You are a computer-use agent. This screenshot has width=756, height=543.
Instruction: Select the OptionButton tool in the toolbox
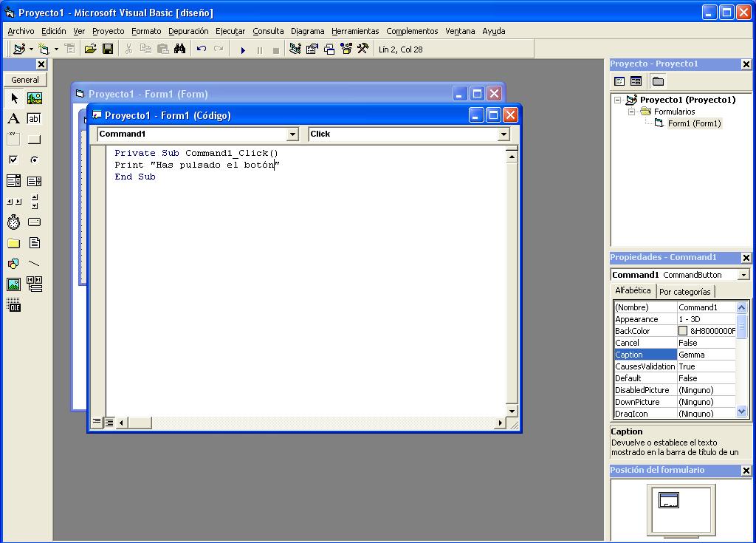pyautogui.click(x=34, y=160)
